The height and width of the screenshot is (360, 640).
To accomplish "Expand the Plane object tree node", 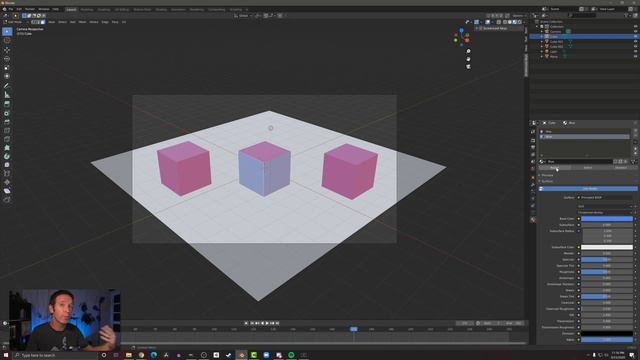I will coord(542,57).
